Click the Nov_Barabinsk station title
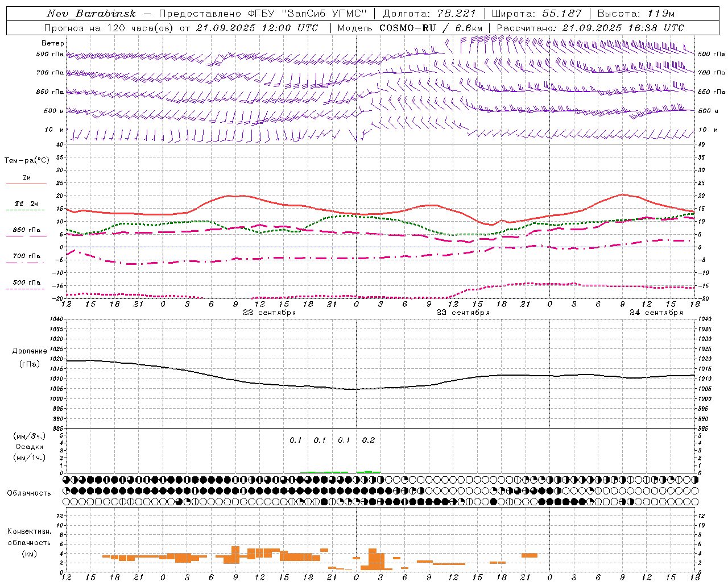 pyautogui.click(x=91, y=14)
